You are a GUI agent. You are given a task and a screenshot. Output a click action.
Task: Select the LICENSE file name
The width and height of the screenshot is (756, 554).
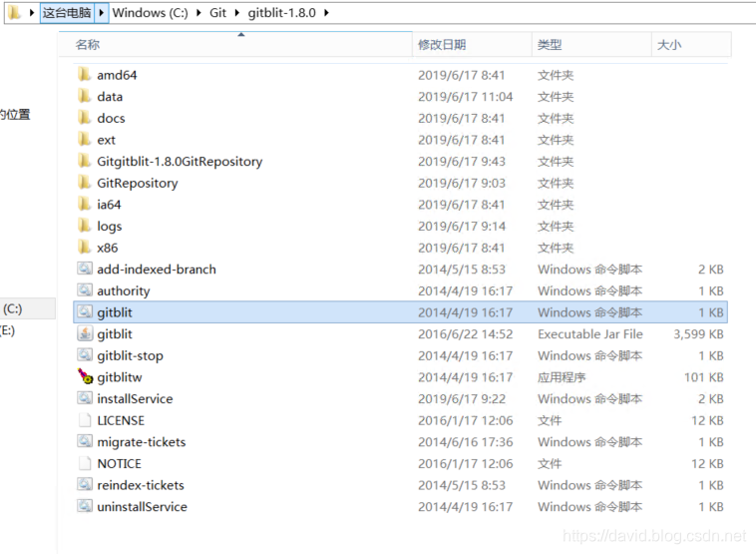pyautogui.click(x=121, y=421)
